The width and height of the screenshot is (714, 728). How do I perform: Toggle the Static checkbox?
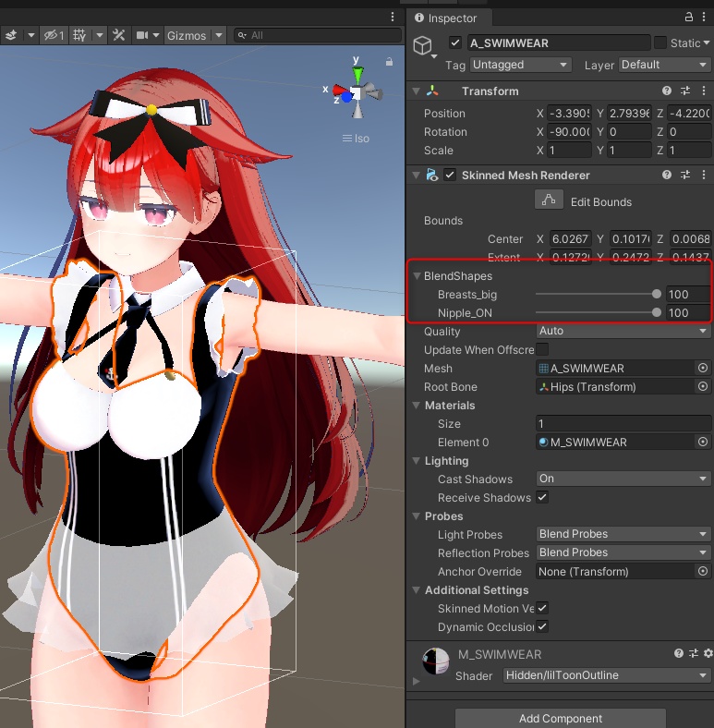660,42
